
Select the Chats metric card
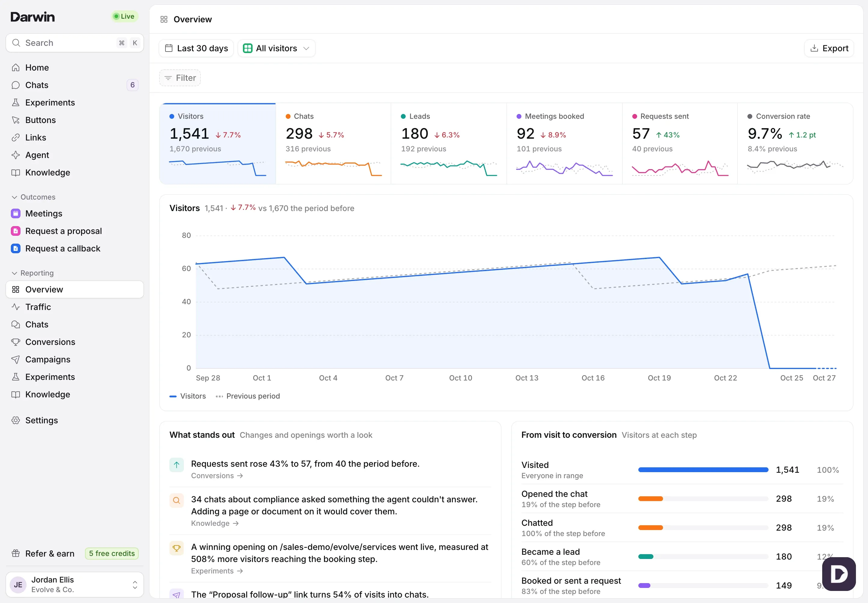(333, 144)
